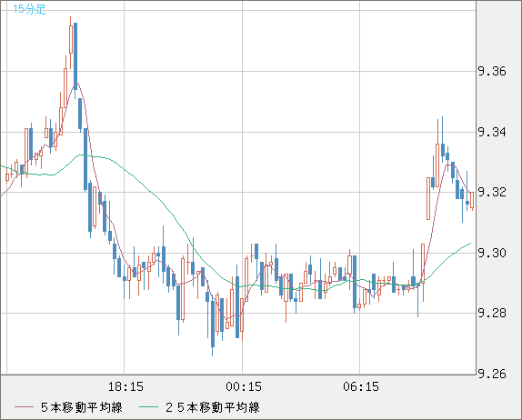This screenshot has width=522, height=420.
Task: Click the green 25-period legend line swatch
Action: click(x=148, y=407)
